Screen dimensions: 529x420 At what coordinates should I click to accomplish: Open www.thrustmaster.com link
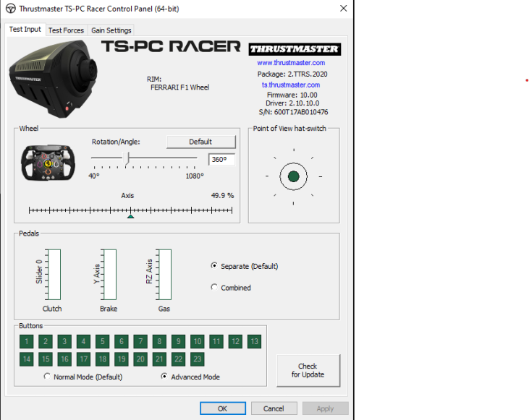point(291,63)
